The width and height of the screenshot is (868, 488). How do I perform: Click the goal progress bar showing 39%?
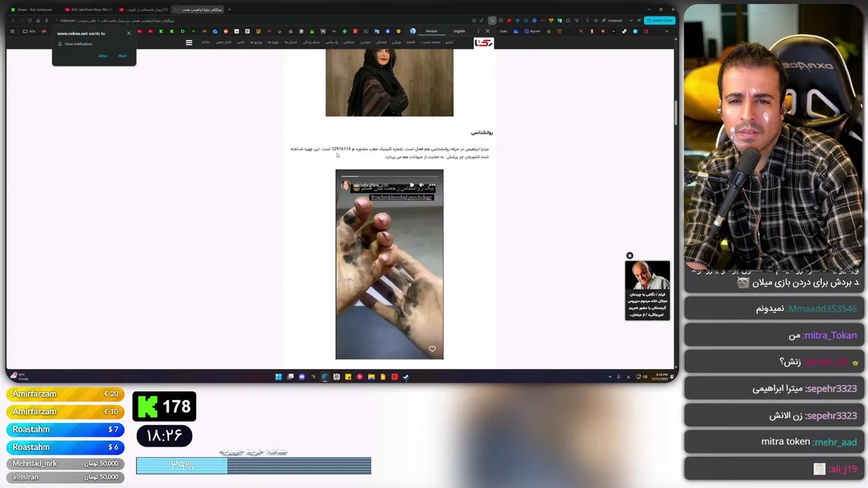pyautogui.click(x=254, y=466)
